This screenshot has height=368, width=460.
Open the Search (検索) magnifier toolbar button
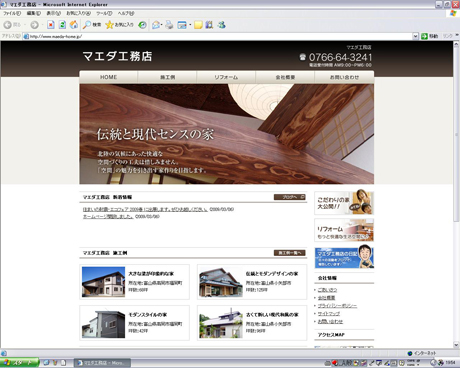(x=92, y=25)
